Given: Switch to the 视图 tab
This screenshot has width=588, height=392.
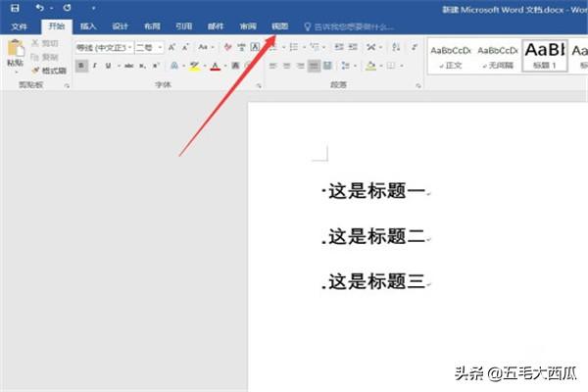Looking at the screenshot, I should [x=279, y=26].
